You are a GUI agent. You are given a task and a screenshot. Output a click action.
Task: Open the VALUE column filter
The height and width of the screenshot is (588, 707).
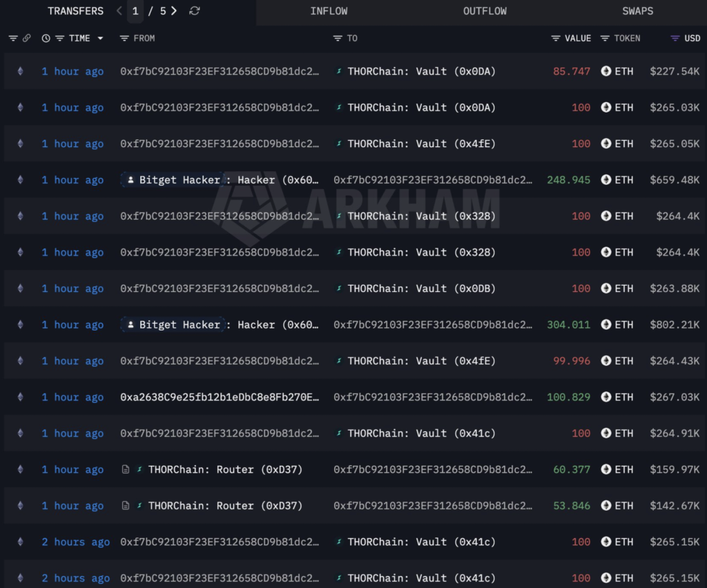[556, 38]
